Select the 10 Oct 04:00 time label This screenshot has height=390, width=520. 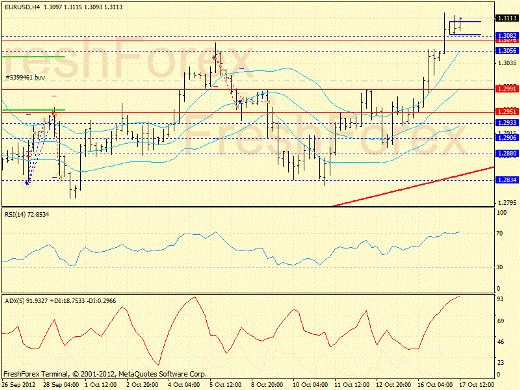click(310, 384)
